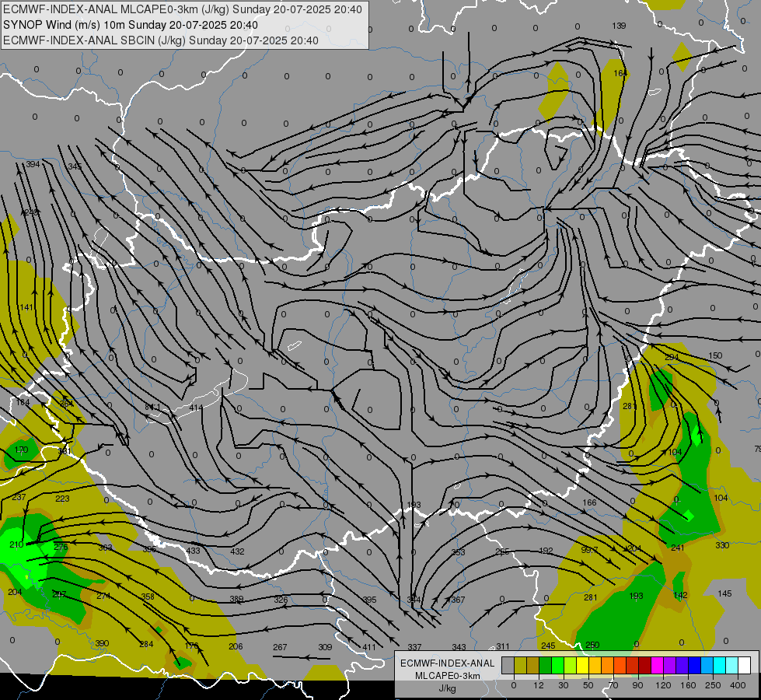Click legend tick label 120
761x700 pixels.
[x=663, y=685]
